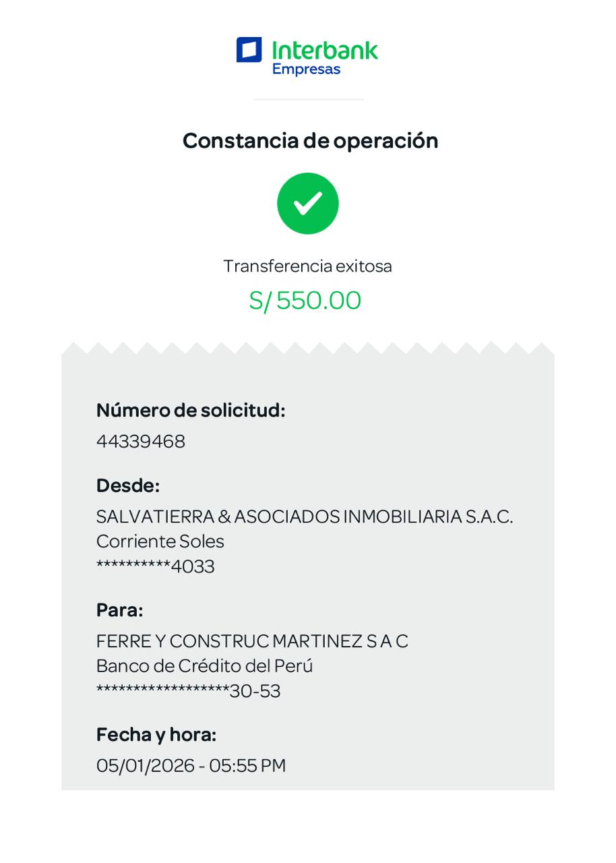This screenshot has height=863, width=616.
Task: Click the Para section label
Action: (x=120, y=610)
